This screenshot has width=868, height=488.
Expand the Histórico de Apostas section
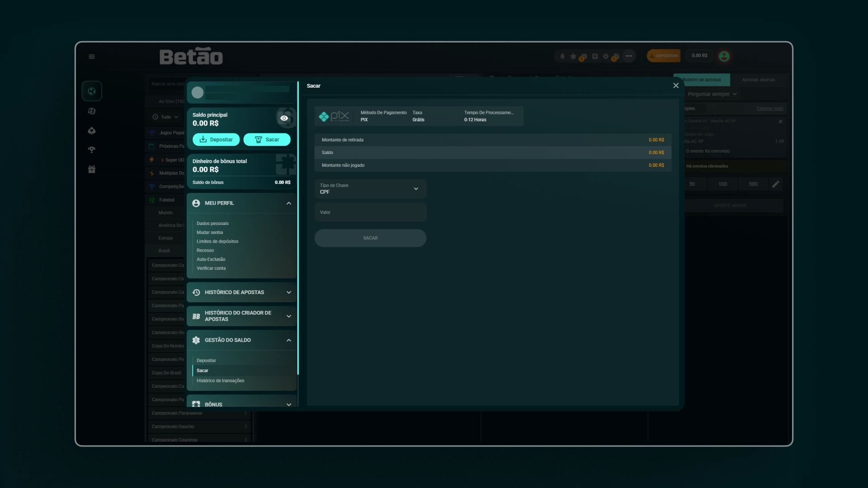(289, 292)
